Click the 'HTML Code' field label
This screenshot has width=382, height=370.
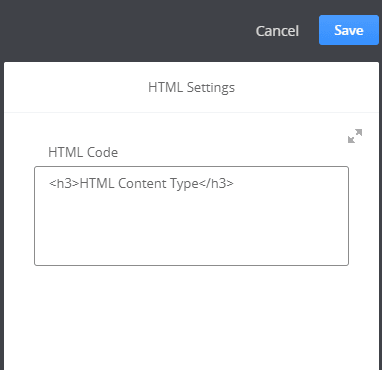83,152
